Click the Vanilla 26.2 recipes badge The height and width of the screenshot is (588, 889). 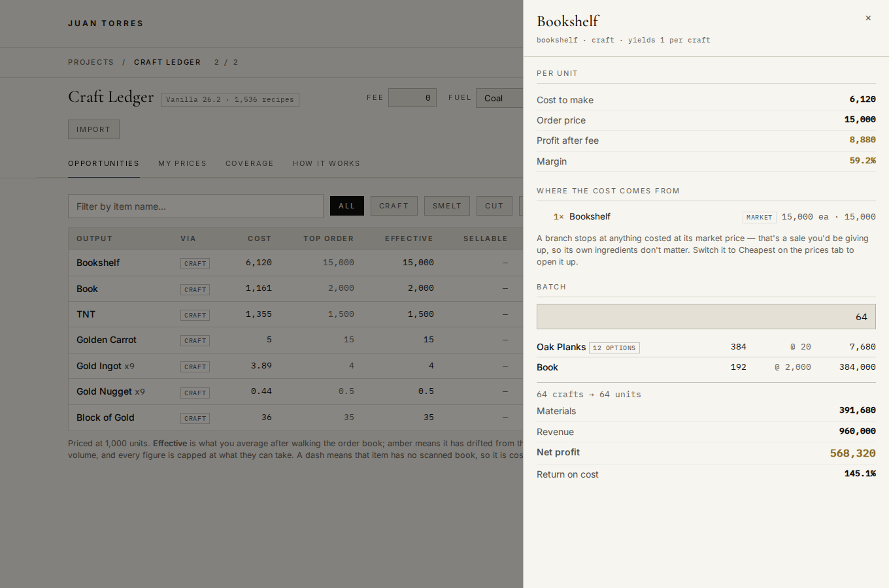click(230, 100)
